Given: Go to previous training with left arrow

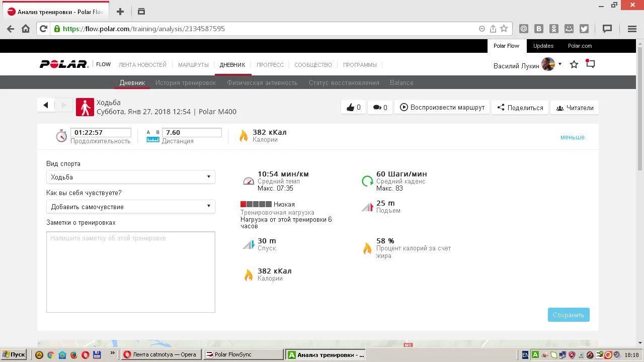Looking at the screenshot, I should (x=46, y=105).
